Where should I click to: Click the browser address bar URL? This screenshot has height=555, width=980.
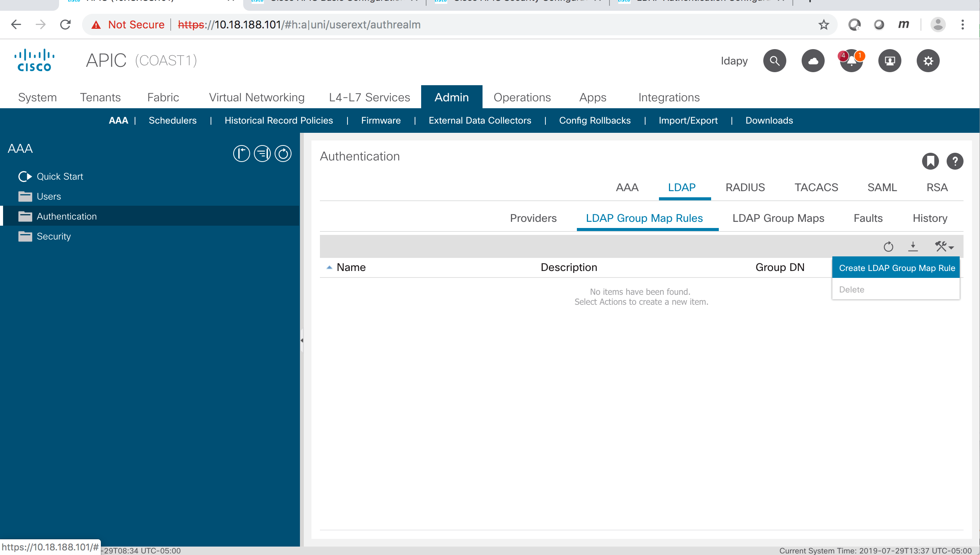point(299,25)
